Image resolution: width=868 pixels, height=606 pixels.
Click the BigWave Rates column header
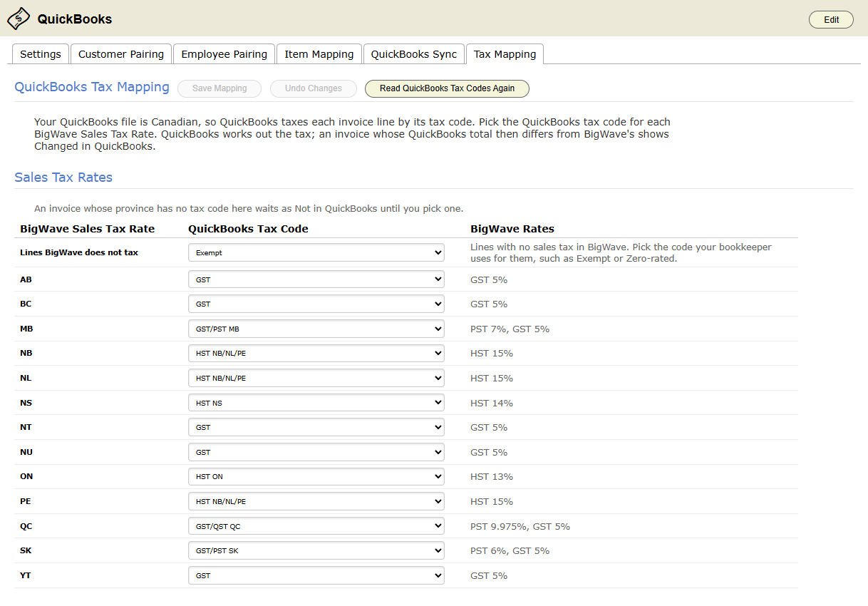click(512, 229)
